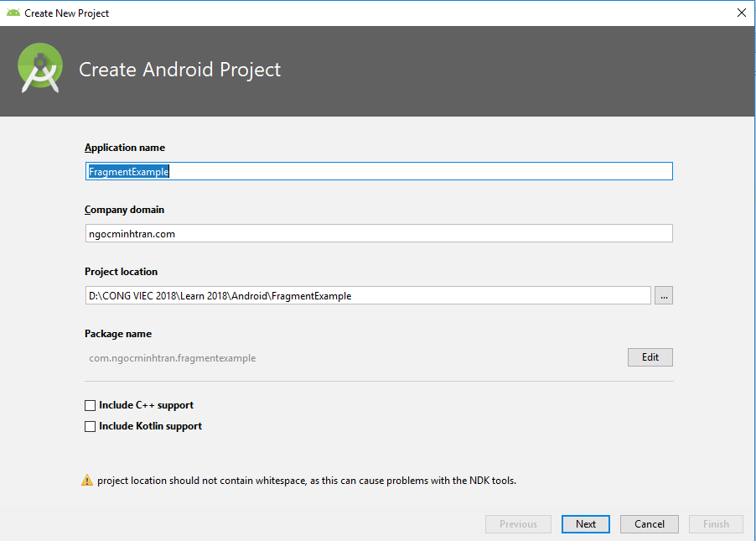This screenshot has height=541, width=756.
Task: Click the Package name label
Action: pyautogui.click(x=118, y=334)
